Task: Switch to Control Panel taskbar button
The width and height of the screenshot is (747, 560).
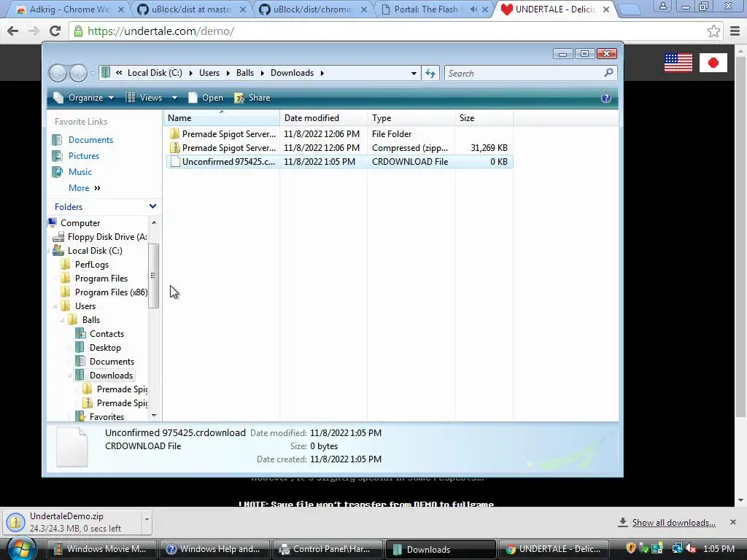Action: [327, 549]
